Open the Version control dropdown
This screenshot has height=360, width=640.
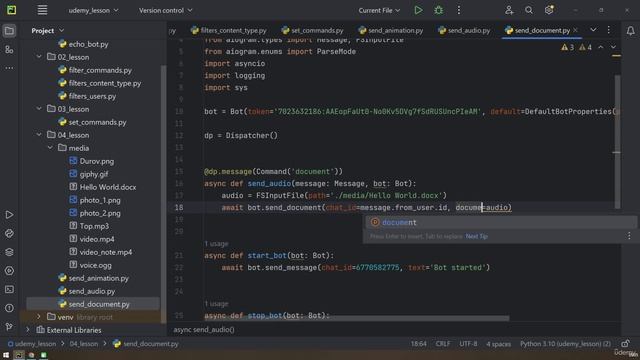165,10
